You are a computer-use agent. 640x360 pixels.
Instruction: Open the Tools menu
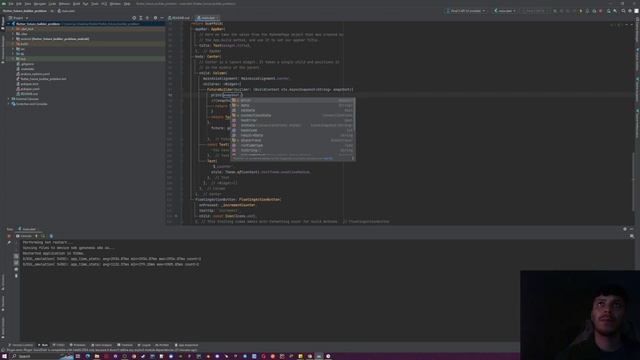tap(95, 4)
